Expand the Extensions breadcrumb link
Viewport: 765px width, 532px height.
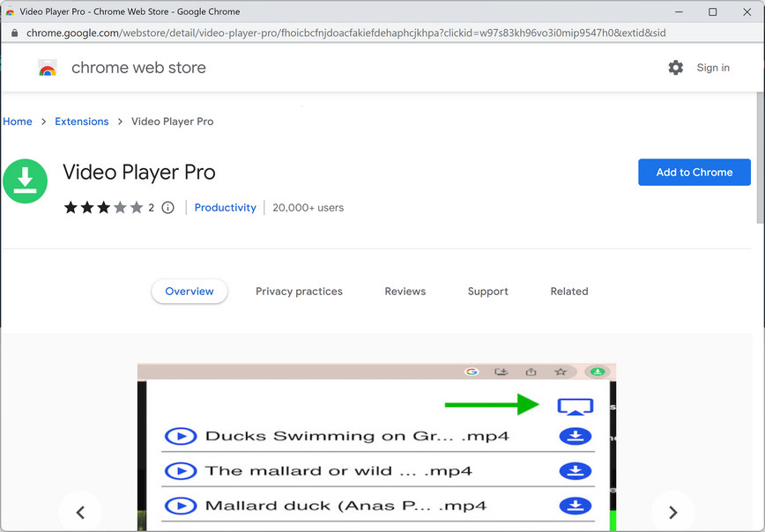click(x=82, y=121)
